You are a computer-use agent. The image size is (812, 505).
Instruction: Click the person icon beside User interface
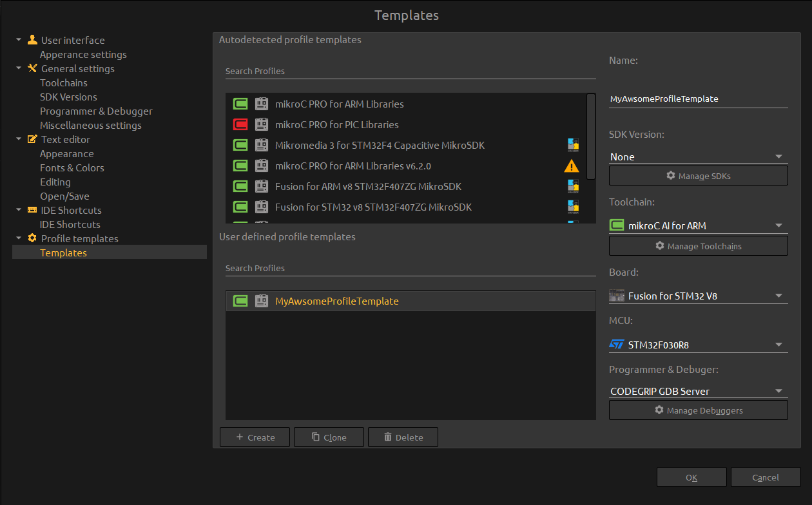(32, 40)
